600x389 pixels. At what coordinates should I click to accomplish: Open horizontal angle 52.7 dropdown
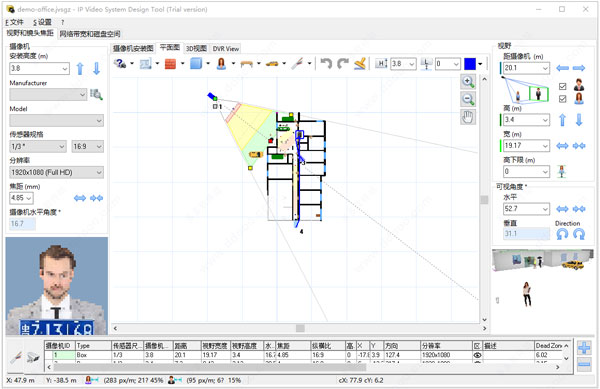point(545,209)
